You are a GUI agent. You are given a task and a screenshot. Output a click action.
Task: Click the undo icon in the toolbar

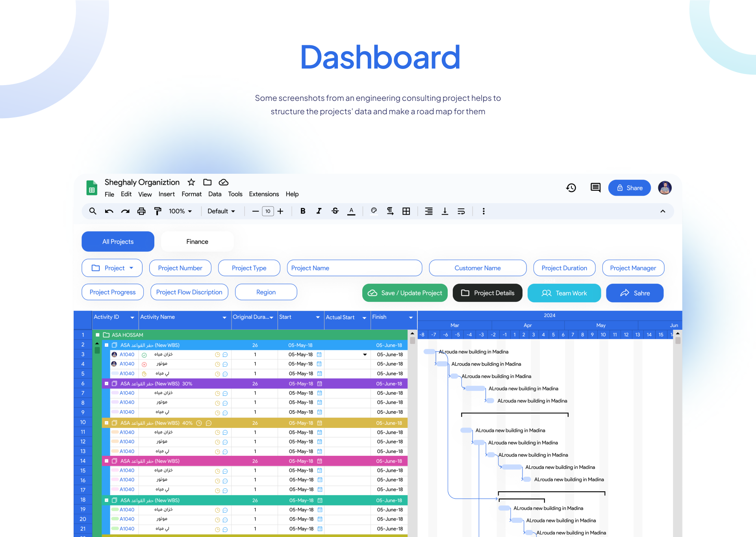pyautogui.click(x=109, y=211)
